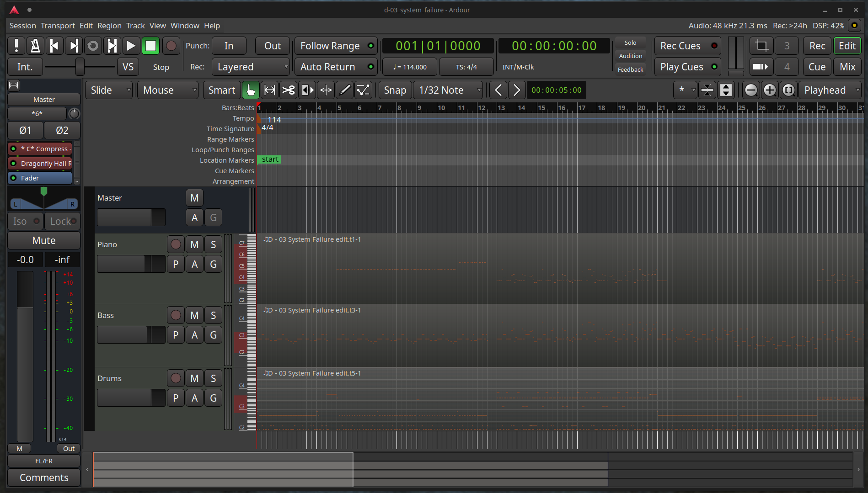Enable the metronome click icon
The height and width of the screenshot is (493, 868).
(x=35, y=46)
